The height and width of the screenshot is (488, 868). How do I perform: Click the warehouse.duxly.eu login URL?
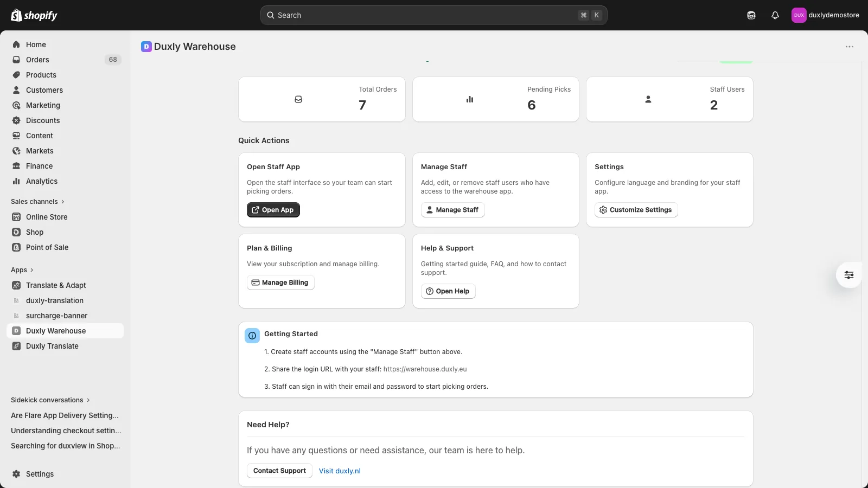tap(425, 369)
